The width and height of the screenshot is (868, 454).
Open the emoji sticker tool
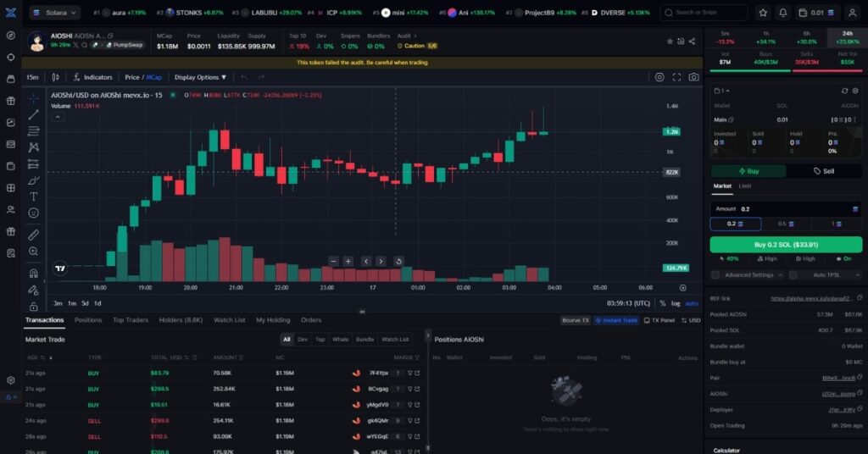coord(34,213)
